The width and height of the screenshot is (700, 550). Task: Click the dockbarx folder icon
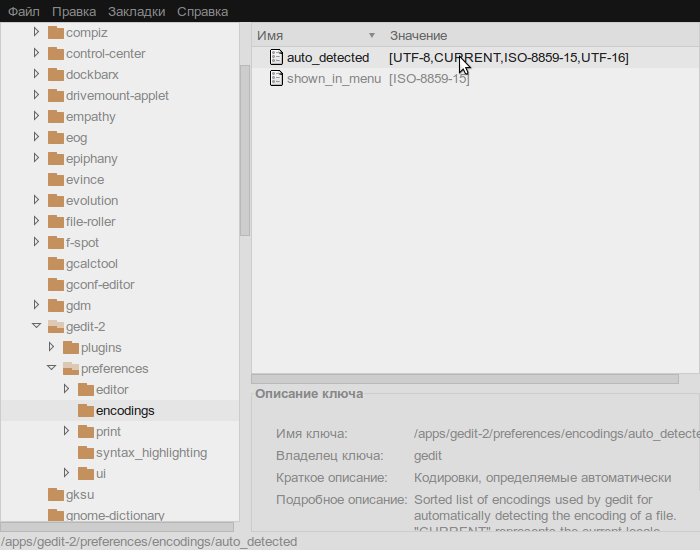point(56,75)
